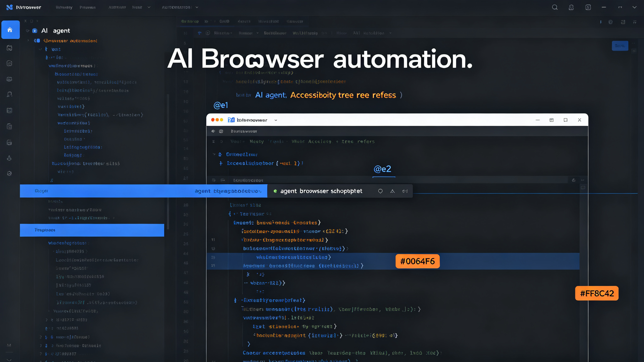The height and width of the screenshot is (362, 644).
Task: Open dropdown chevron beside inner window title
Action: click(x=276, y=120)
